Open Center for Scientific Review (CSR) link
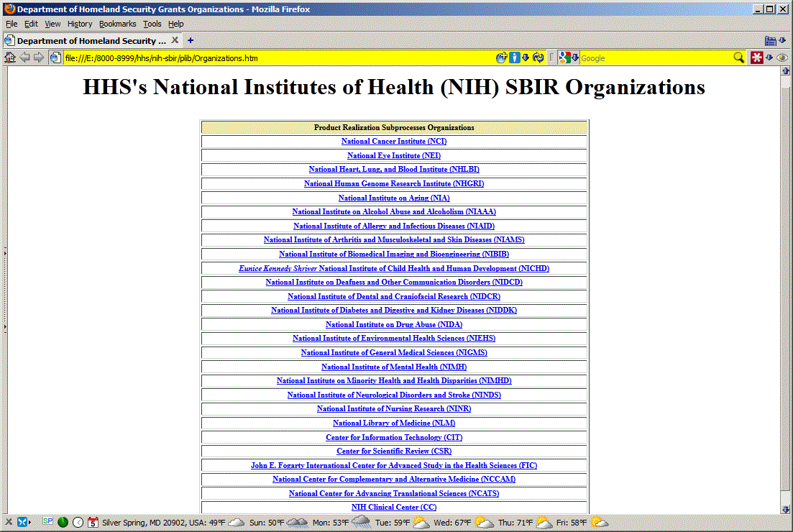793x532 pixels. click(394, 451)
